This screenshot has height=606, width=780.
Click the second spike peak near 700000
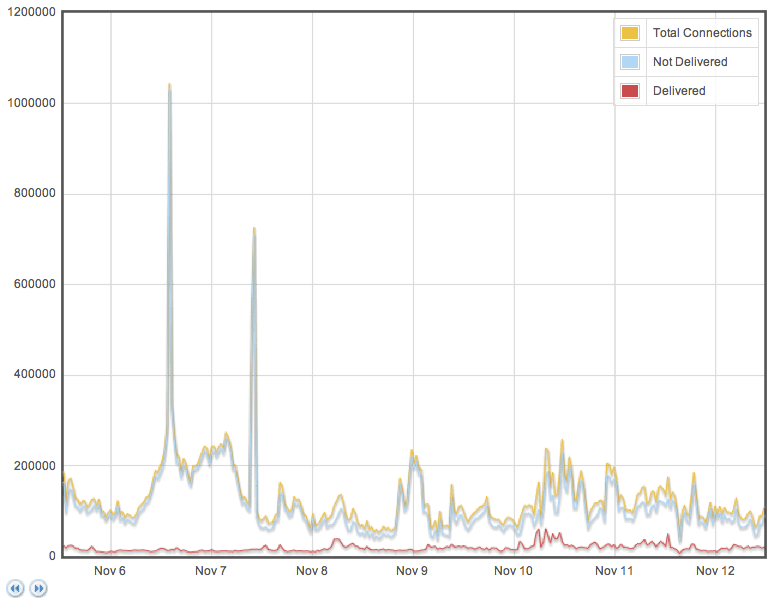click(x=254, y=229)
